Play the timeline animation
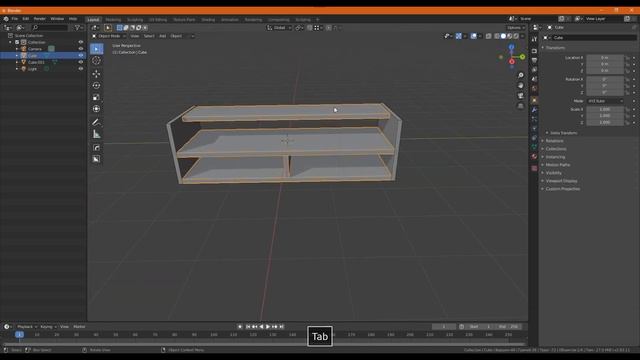The height and width of the screenshot is (360, 640). [x=268, y=327]
